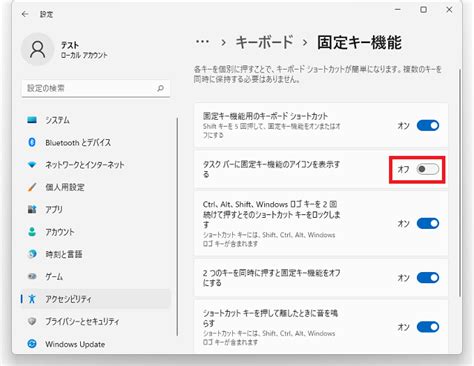Toggle the sound on shortcut key switch
The width and height of the screenshot is (474, 366).
428,327
